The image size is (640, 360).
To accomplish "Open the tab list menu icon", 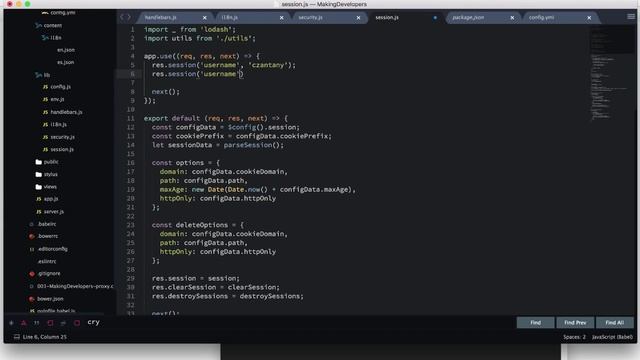I will 631,16.
